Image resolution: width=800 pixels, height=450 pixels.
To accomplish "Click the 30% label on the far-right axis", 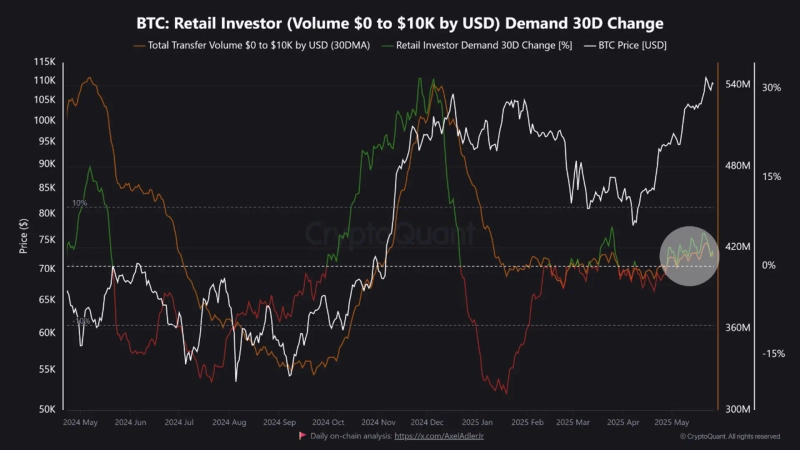I will click(771, 88).
